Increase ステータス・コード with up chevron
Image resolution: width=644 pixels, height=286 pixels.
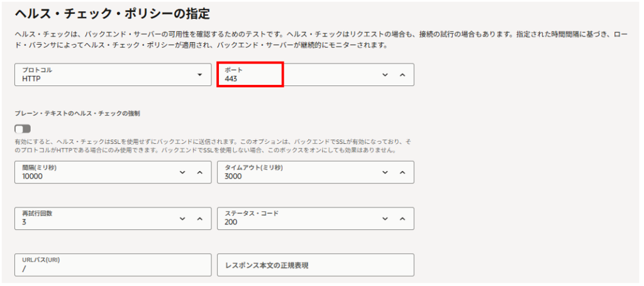(402, 218)
